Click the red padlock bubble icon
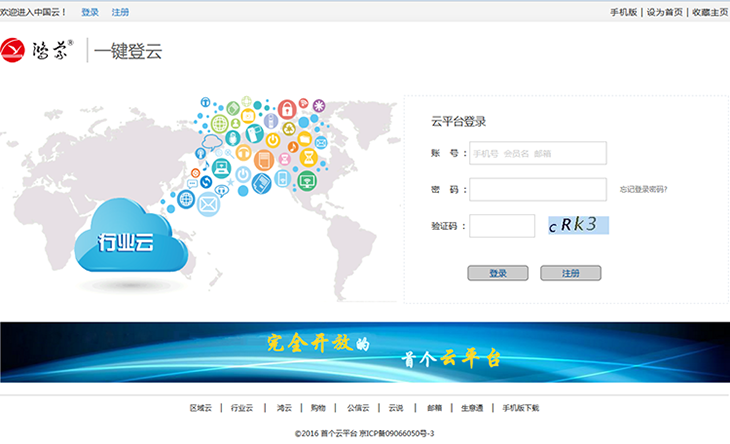 pos(286,108)
